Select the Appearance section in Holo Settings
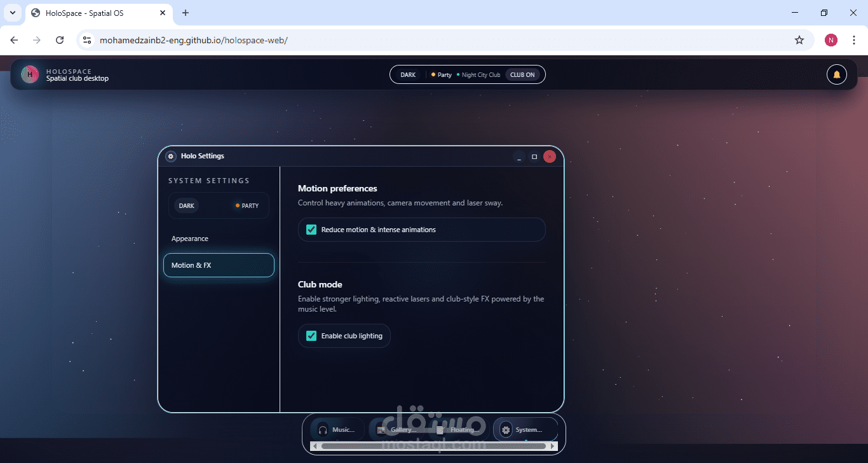The image size is (868, 463). click(x=189, y=238)
